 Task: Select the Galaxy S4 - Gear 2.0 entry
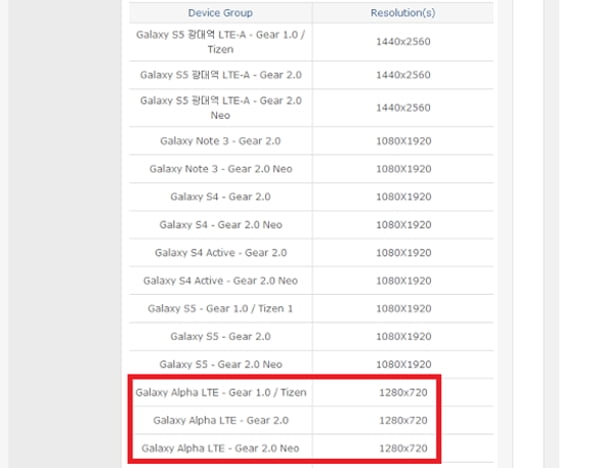(x=220, y=197)
